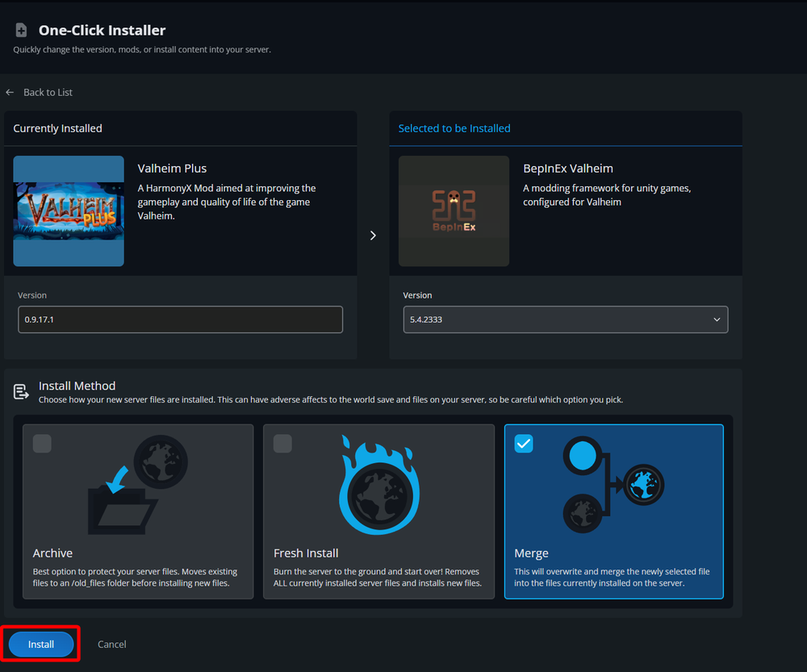The width and height of the screenshot is (807, 672).
Task: Click the Merge description 'This will overwrite and merge'
Action: pos(612,578)
